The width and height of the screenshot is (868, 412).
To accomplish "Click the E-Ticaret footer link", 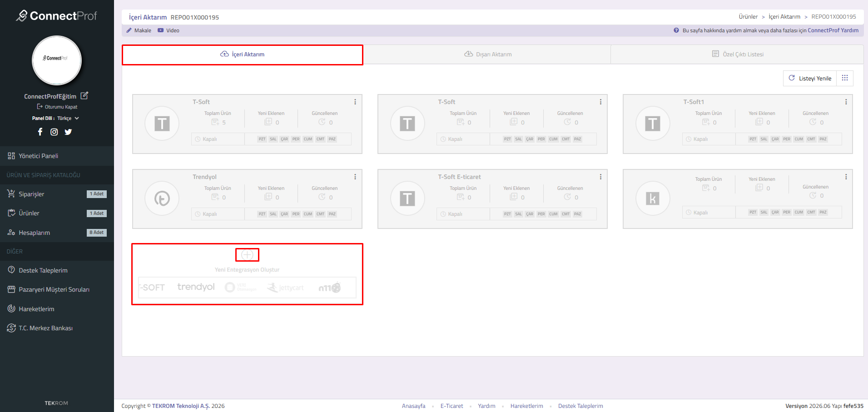I will pyautogui.click(x=451, y=406).
